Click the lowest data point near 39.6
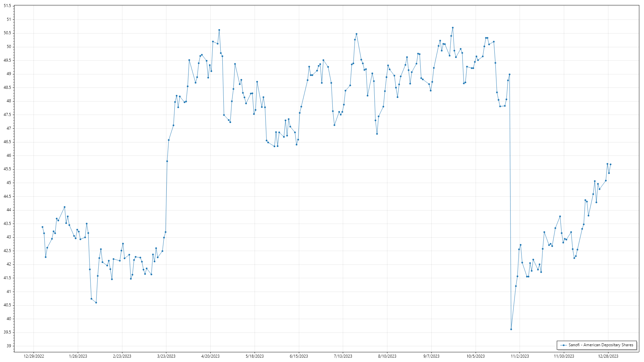 coord(511,329)
